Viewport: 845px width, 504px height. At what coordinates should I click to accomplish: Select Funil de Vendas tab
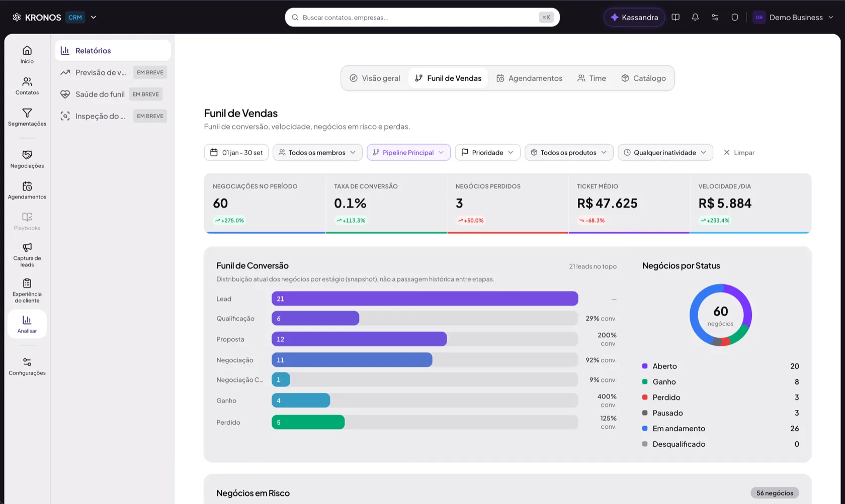[x=448, y=78]
